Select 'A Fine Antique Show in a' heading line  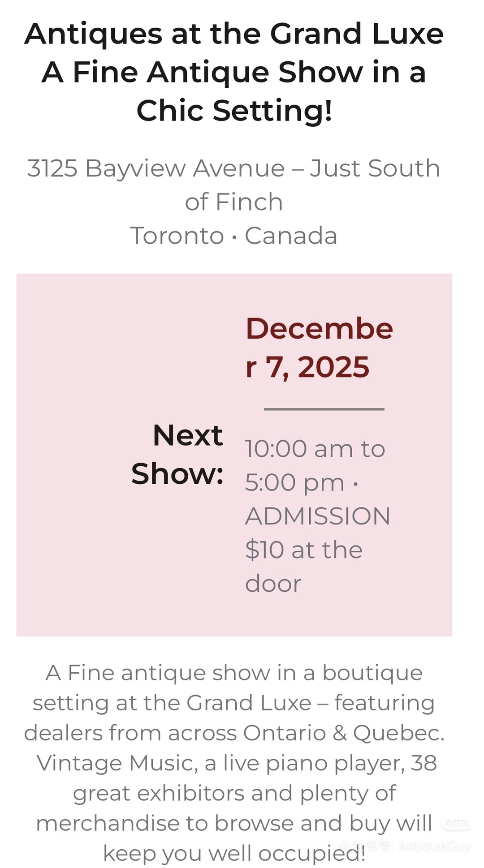[234, 73]
